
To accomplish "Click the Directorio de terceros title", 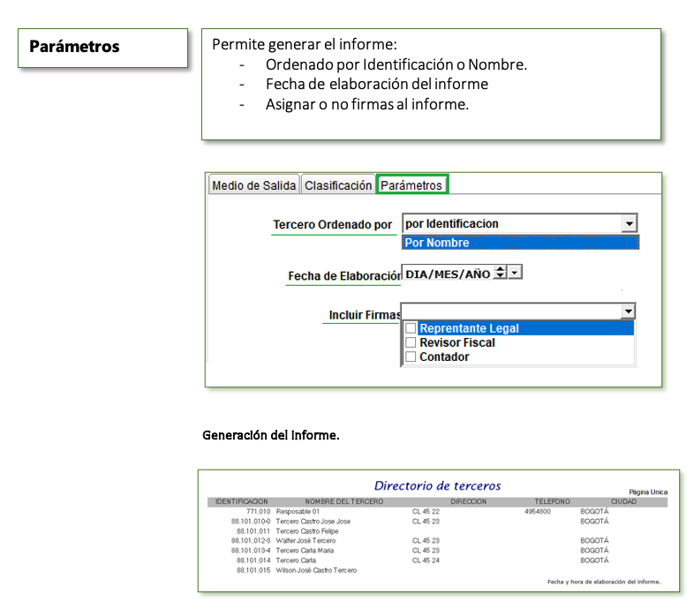I will pyautogui.click(x=437, y=486).
